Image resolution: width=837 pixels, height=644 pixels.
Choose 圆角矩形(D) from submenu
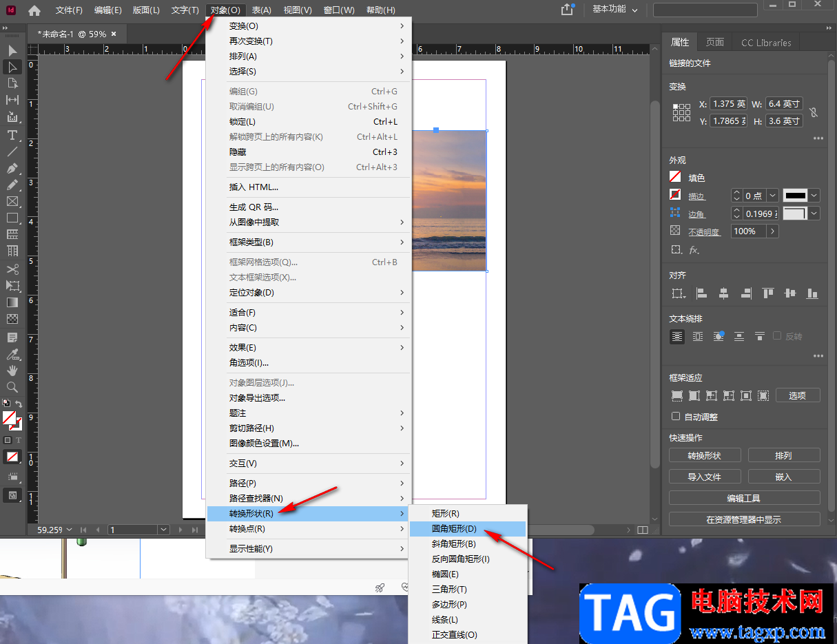point(468,529)
